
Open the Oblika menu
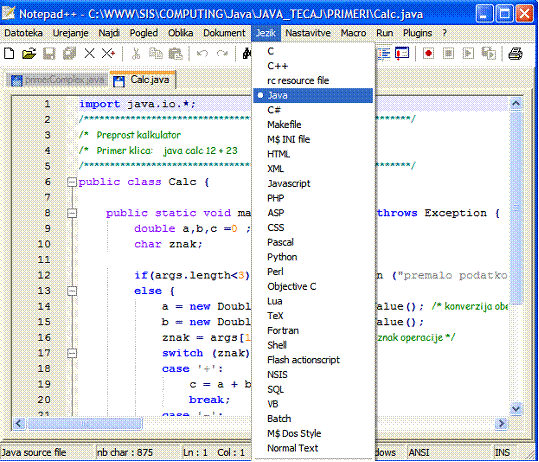pyautogui.click(x=180, y=33)
